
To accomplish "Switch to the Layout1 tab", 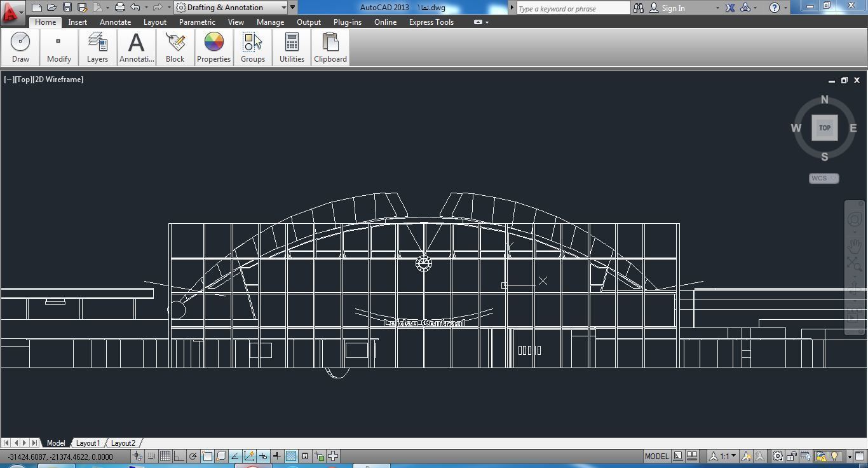I will [88, 443].
